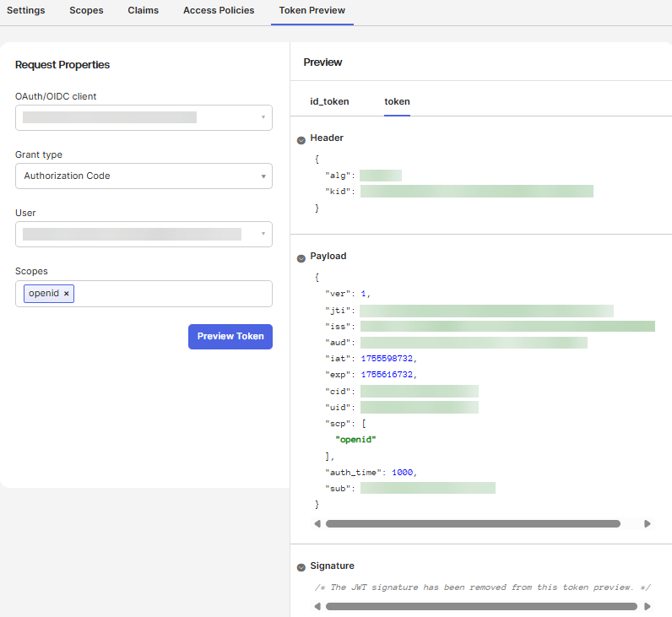The image size is (672, 617).
Task: Collapse the Payload section
Action: 301,258
